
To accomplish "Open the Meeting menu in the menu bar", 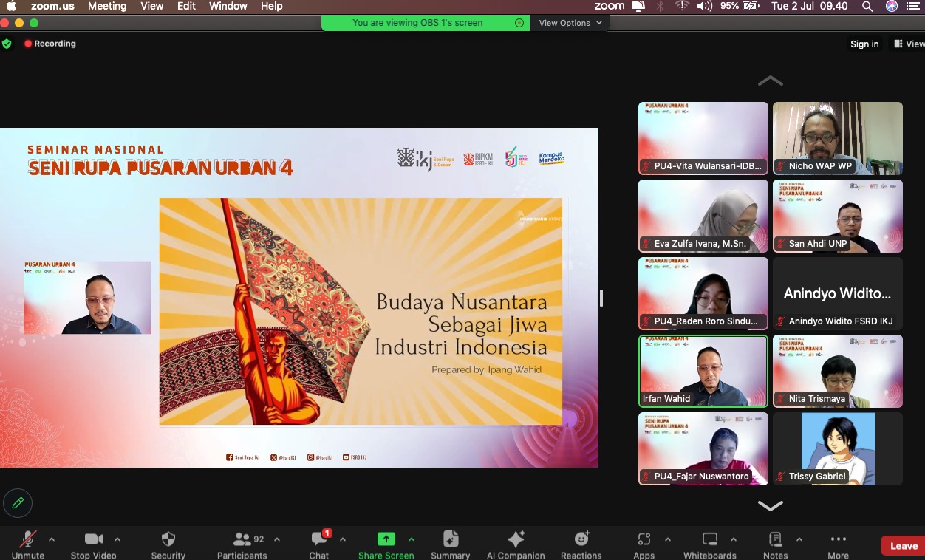I will (107, 6).
